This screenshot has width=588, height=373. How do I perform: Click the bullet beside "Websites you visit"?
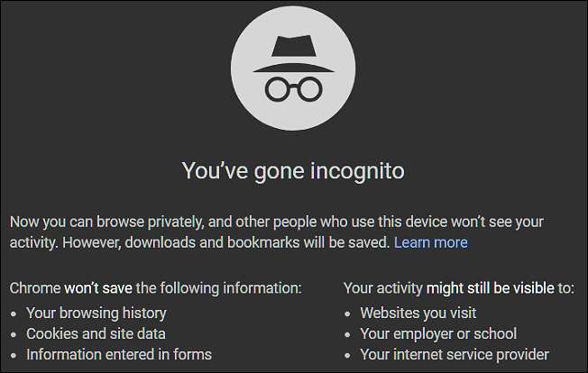tap(349, 314)
